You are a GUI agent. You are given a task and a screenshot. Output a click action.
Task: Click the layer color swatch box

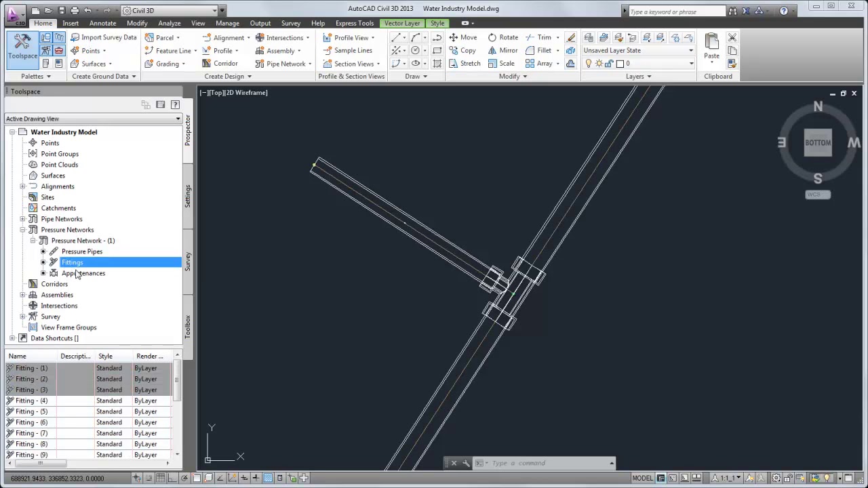pyautogui.click(x=620, y=63)
